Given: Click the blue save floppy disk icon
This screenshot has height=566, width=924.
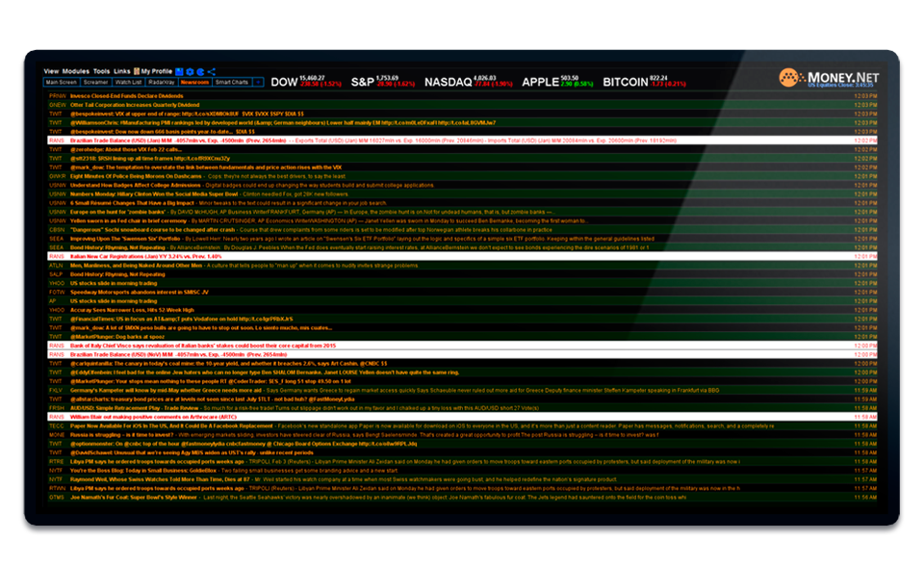Looking at the screenshot, I should pos(179,71).
